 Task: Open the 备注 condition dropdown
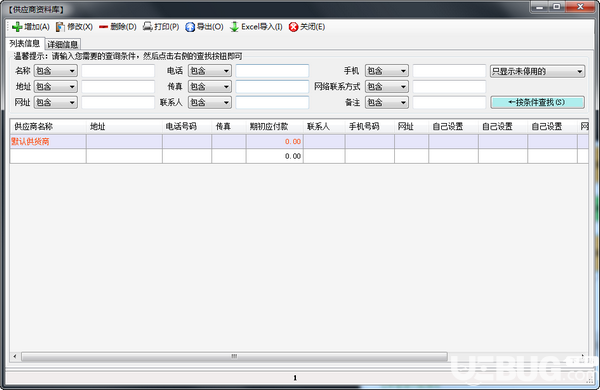pyautogui.click(x=387, y=102)
